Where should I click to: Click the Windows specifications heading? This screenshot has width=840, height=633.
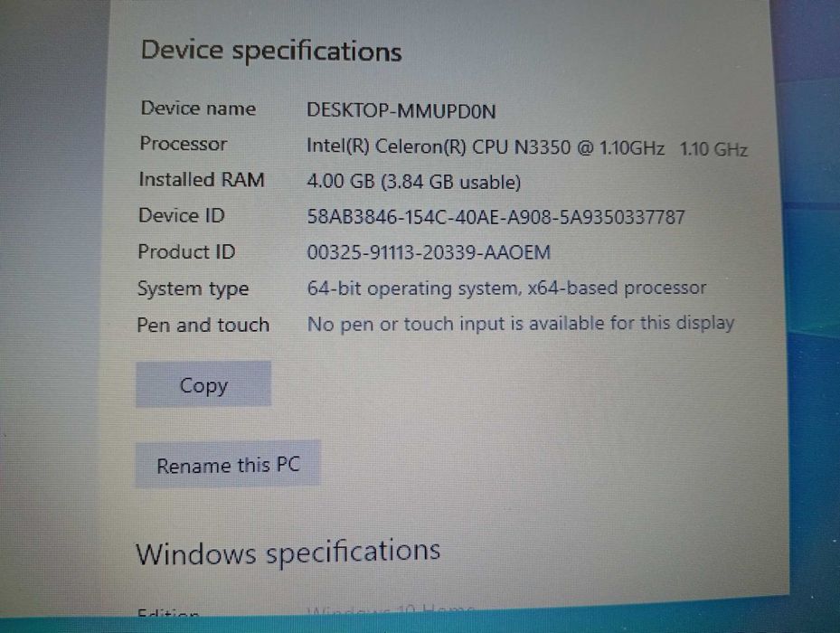tap(288, 553)
